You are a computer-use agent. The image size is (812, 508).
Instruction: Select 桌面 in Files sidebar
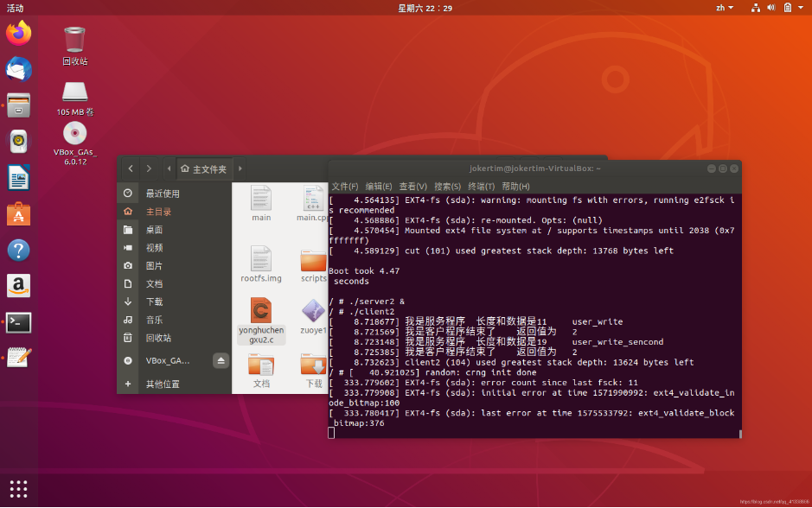point(174,230)
